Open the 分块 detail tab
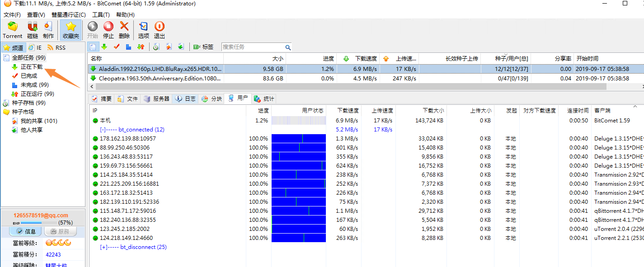 pyautogui.click(x=212, y=98)
